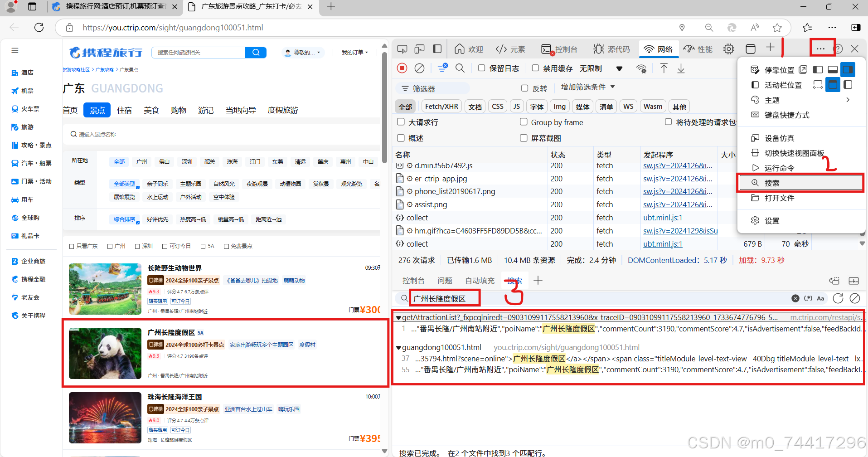868x457 pixels.
Task: Refresh the browser page
Action: [x=39, y=28]
